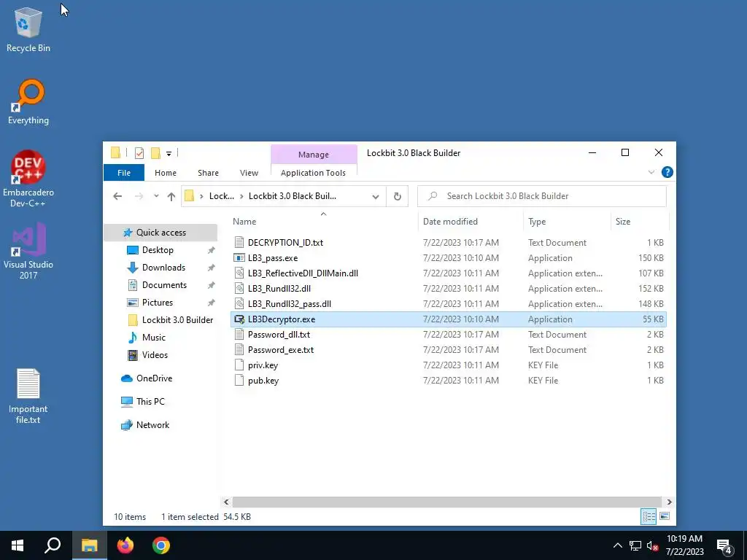The image size is (747, 560).
Task: Open Pictures in the navigation pane
Action: click(158, 303)
